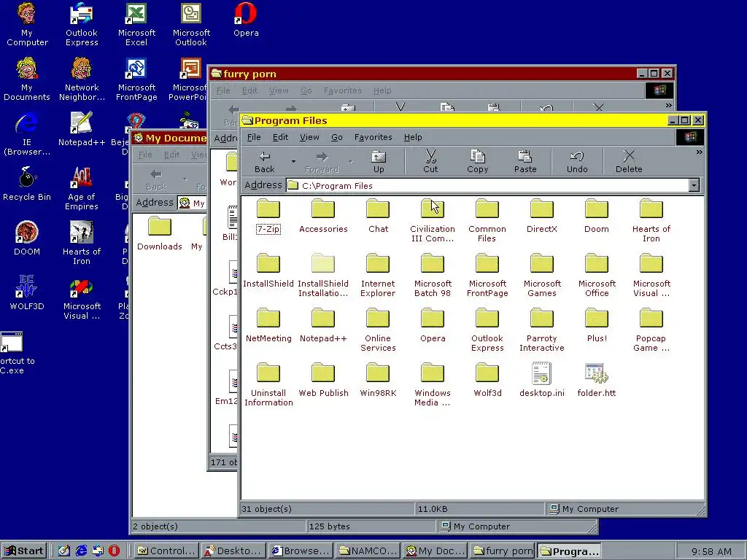Launch Opera from quick launch bar

(x=115, y=551)
